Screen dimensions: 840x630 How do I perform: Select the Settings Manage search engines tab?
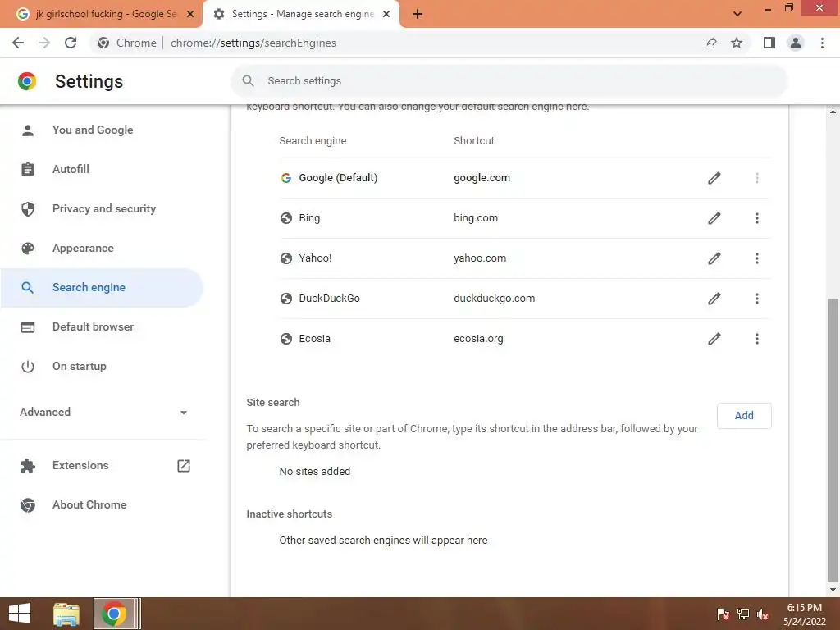click(x=301, y=14)
